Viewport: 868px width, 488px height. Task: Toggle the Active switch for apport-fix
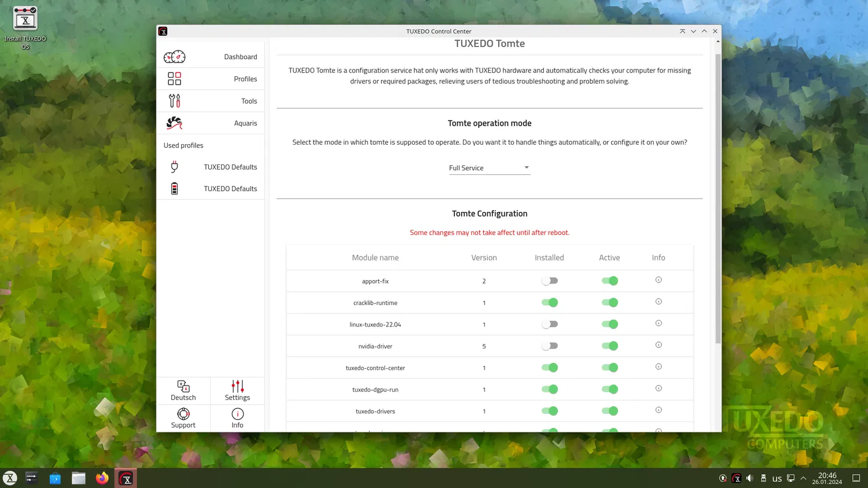click(610, 281)
